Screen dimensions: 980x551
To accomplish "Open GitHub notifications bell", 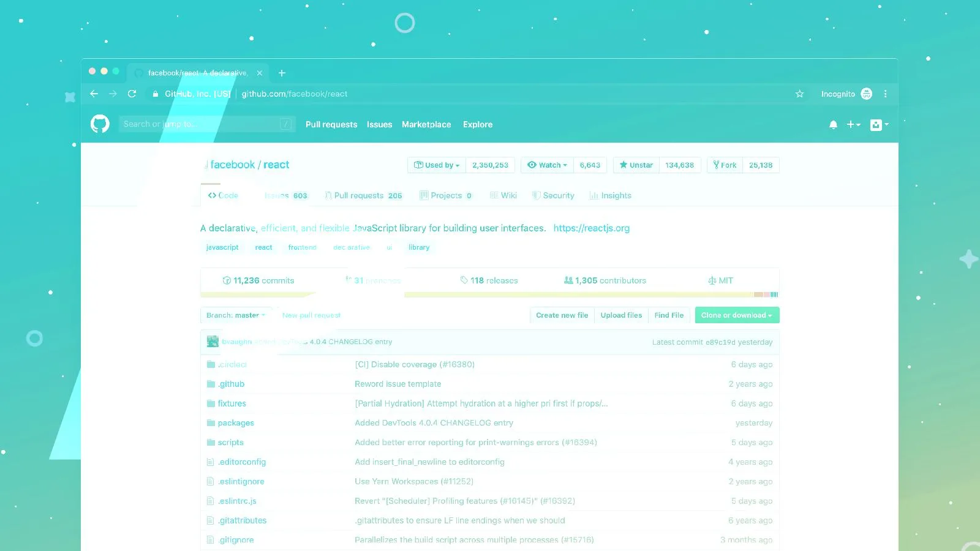I will pos(833,124).
